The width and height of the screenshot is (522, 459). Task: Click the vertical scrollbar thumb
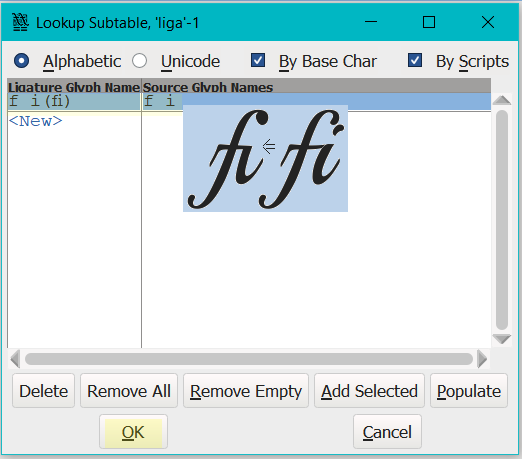click(x=502, y=220)
